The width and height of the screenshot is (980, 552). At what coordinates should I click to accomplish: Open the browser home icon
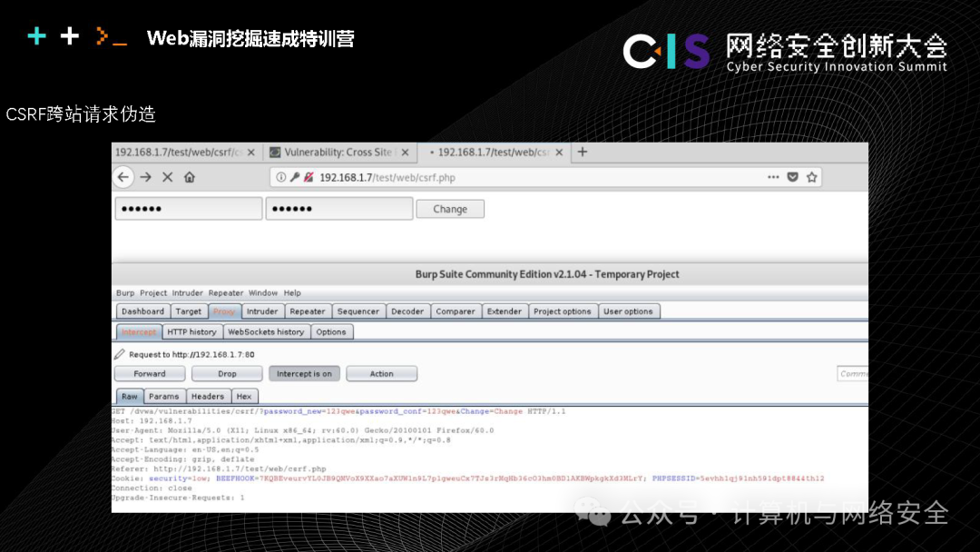[x=190, y=178]
